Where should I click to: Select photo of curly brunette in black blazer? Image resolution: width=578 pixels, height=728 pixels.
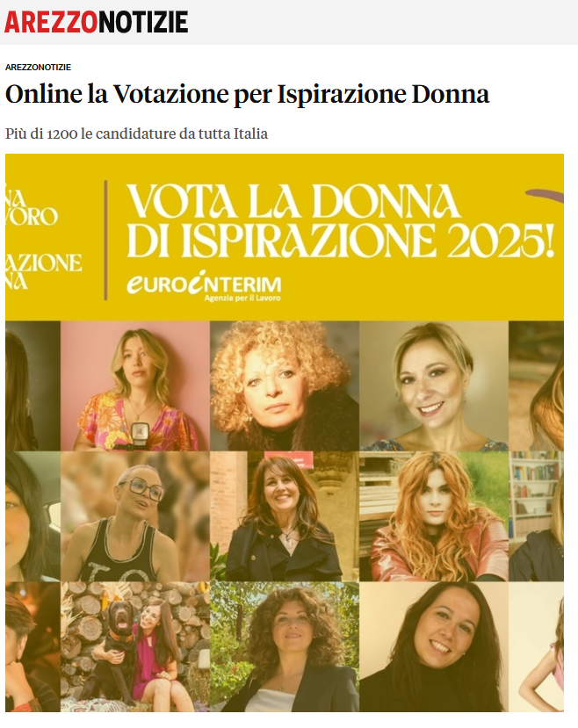tap(285, 646)
